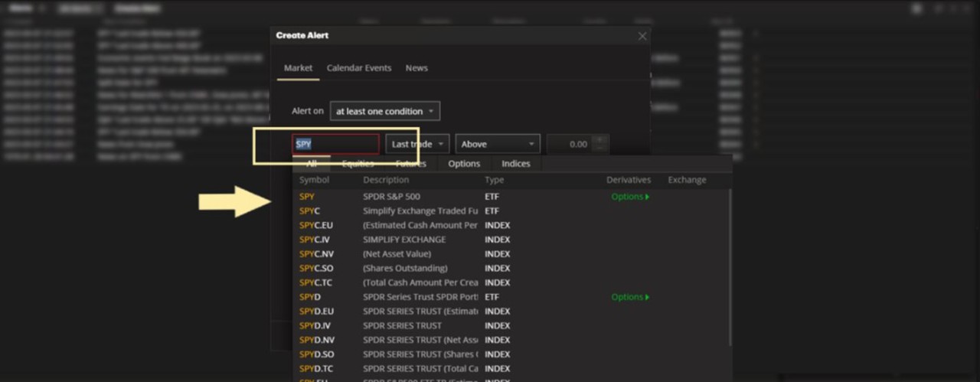Open the Above condition dropdown
The width and height of the screenshot is (980, 382).
point(498,144)
